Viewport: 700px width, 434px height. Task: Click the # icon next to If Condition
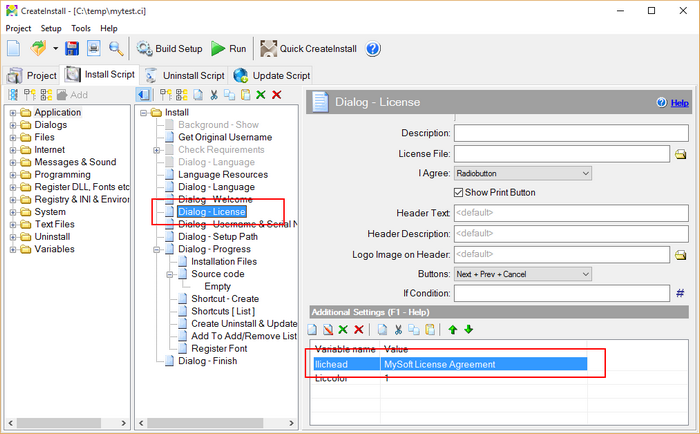tap(680, 293)
